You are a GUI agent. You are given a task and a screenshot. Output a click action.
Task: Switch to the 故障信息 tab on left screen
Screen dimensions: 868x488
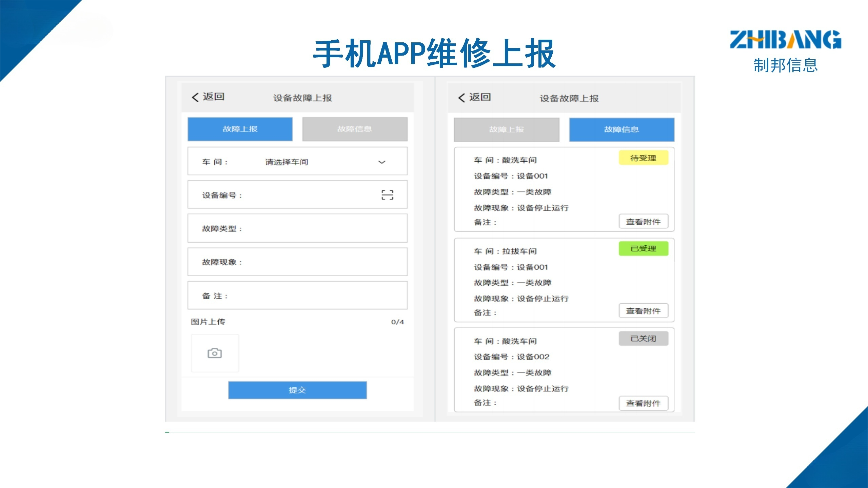click(354, 129)
